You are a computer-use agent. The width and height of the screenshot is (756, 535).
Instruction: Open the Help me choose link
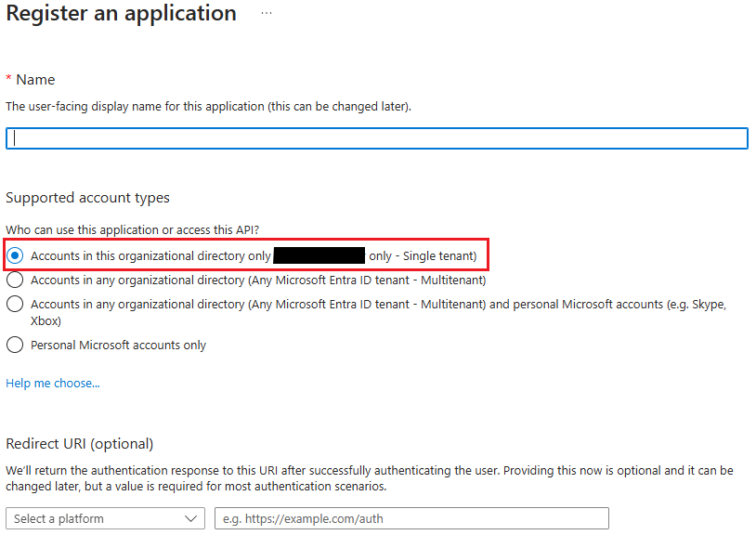click(53, 383)
